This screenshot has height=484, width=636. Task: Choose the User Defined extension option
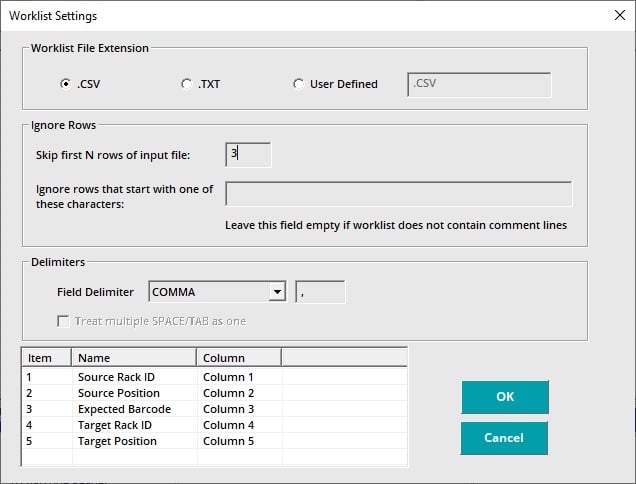pos(298,85)
